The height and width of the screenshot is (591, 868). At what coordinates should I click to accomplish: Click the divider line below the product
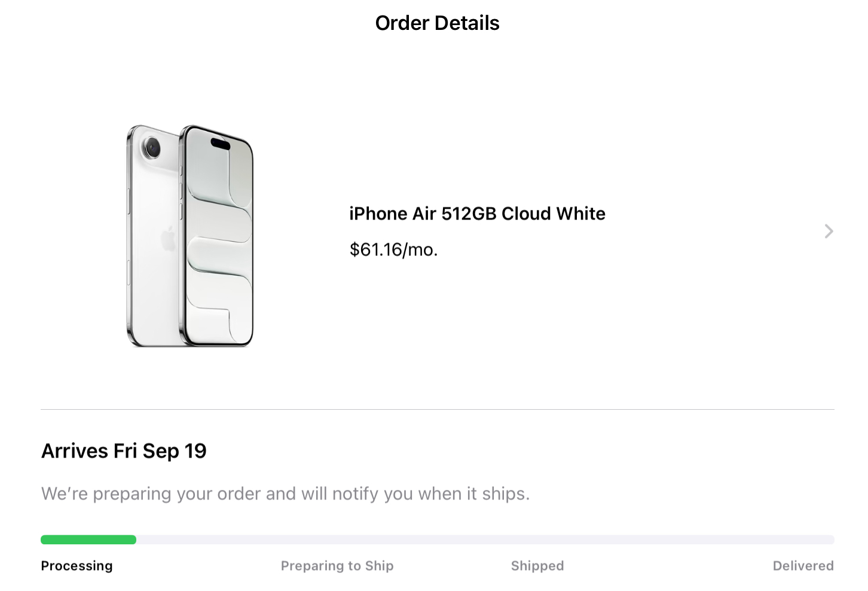pyautogui.click(x=437, y=410)
